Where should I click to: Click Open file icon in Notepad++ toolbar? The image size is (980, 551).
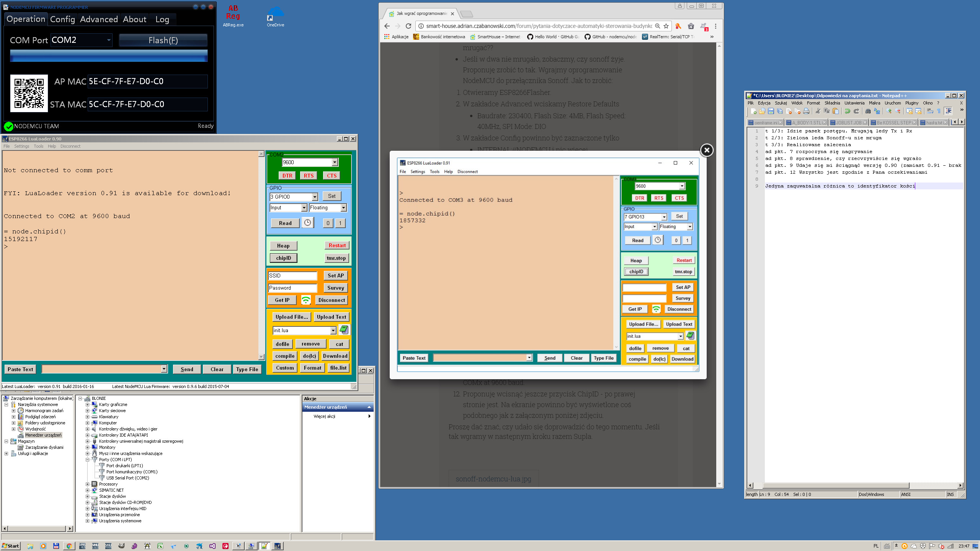pos(762,111)
